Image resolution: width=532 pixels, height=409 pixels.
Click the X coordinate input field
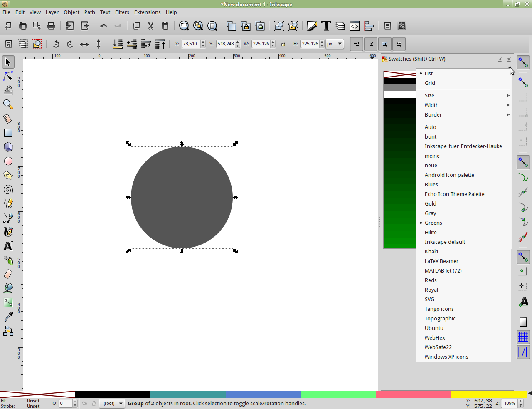(x=190, y=44)
